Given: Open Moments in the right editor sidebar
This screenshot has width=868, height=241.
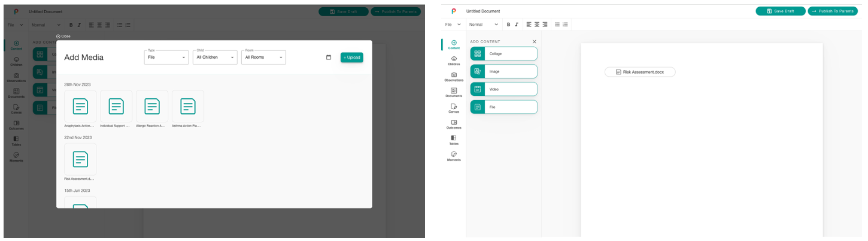Looking at the screenshot, I should (x=454, y=156).
